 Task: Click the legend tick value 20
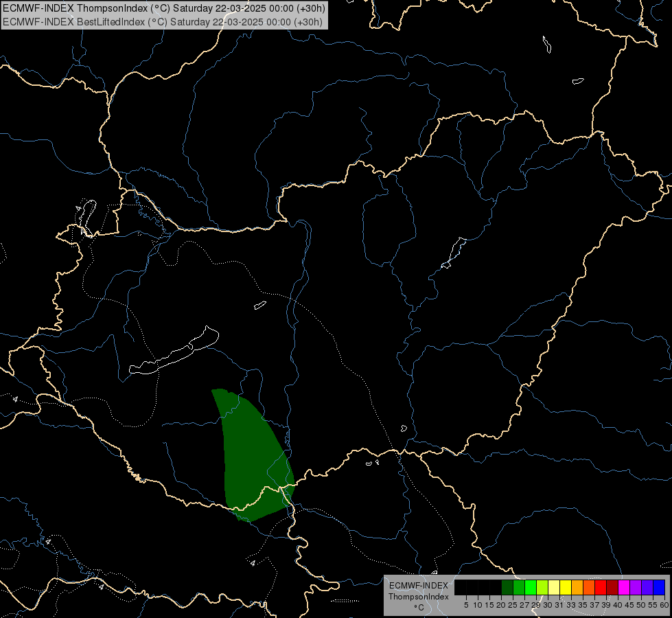[x=500, y=605]
